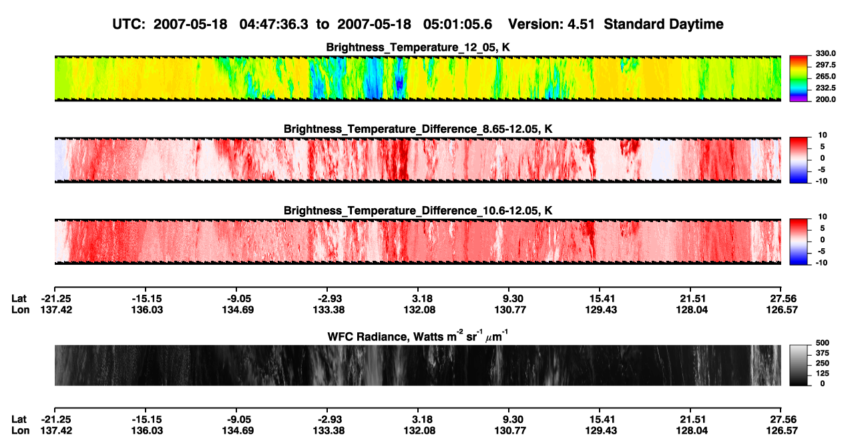Click the start time 04:47:36.3 in the header

273,24
